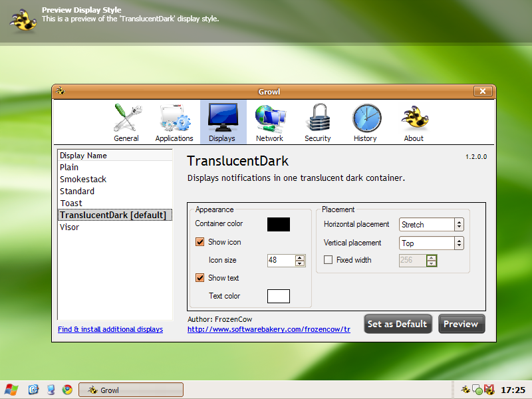Open Find & install additional displays link

pos(110,329)
